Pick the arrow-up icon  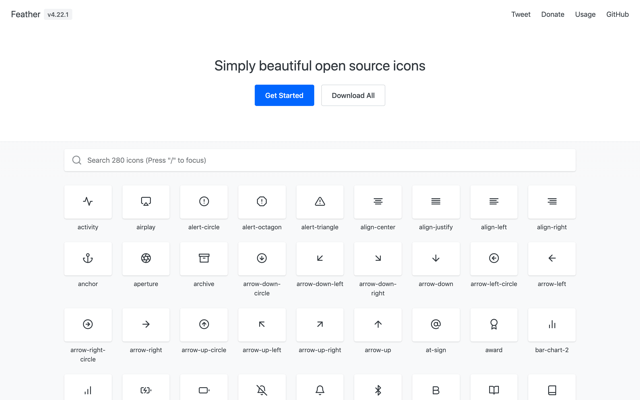click(378, 324)
